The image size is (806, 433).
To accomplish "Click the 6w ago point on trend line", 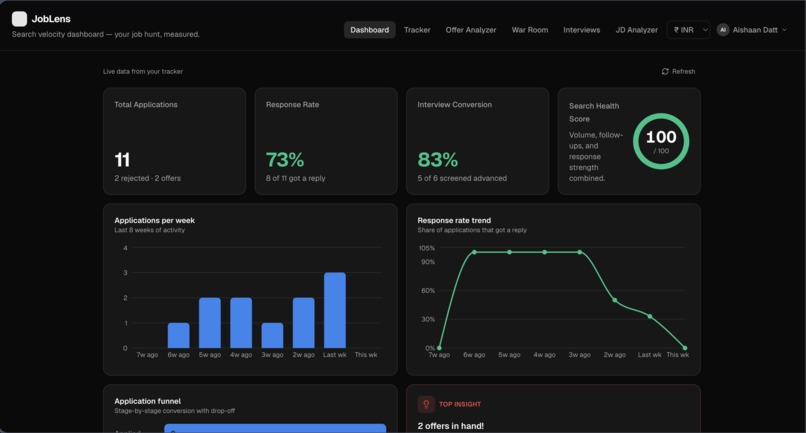I will click(474, 252).
